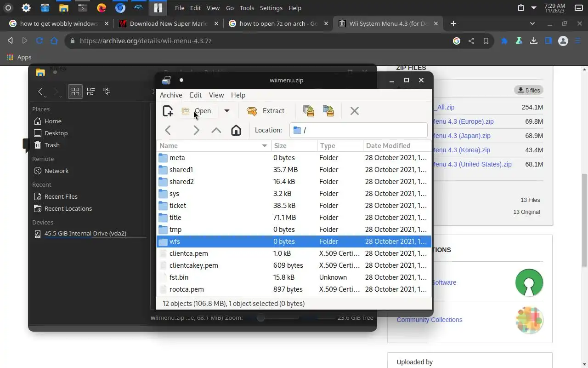The width and height of the screenshot is (588, 368).
Task: Select the tmp folder
Action: 294,230
